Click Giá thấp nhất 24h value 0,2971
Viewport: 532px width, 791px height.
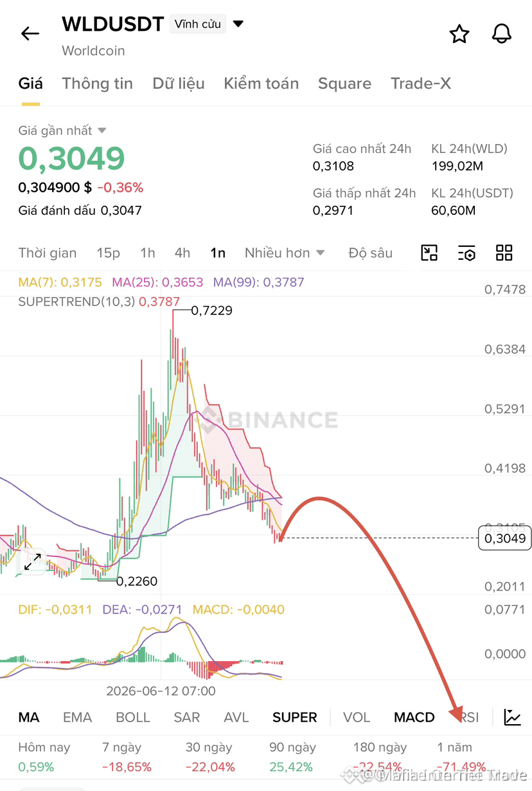pos(333,210)
